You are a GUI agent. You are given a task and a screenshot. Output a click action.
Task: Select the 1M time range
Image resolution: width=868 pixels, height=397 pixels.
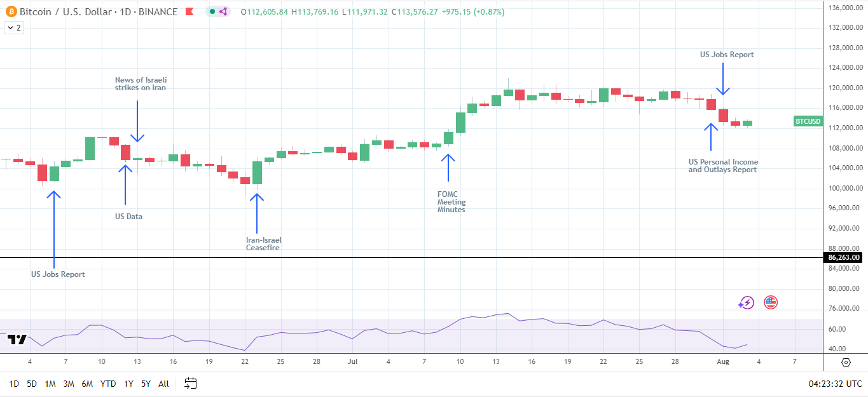[50, 384]
